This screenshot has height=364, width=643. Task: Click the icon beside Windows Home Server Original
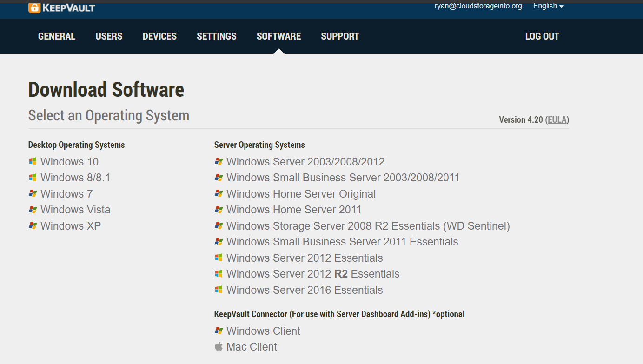[x=219, y=193]
